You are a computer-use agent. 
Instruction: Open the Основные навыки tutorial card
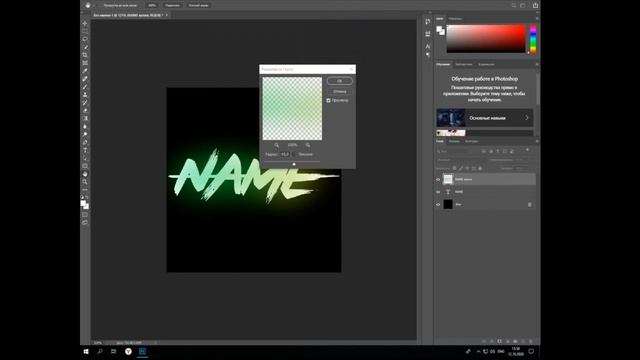coord(484,118)
